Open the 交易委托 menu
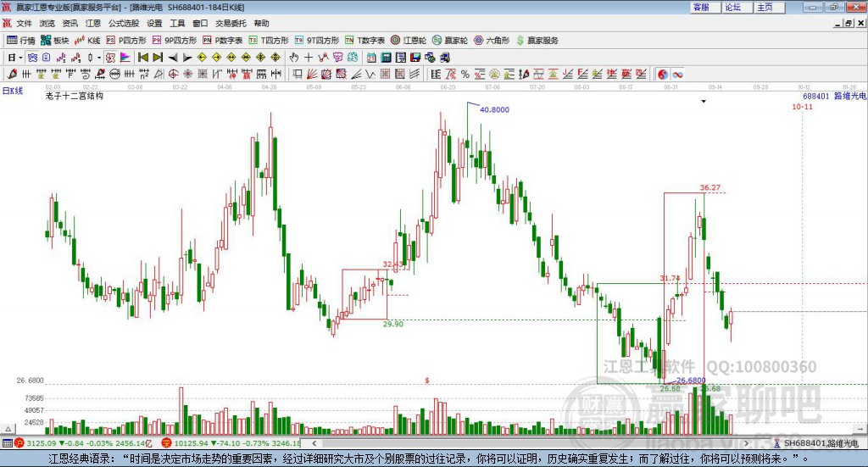The height and width of the screenshot is (467, 868). 231,23
